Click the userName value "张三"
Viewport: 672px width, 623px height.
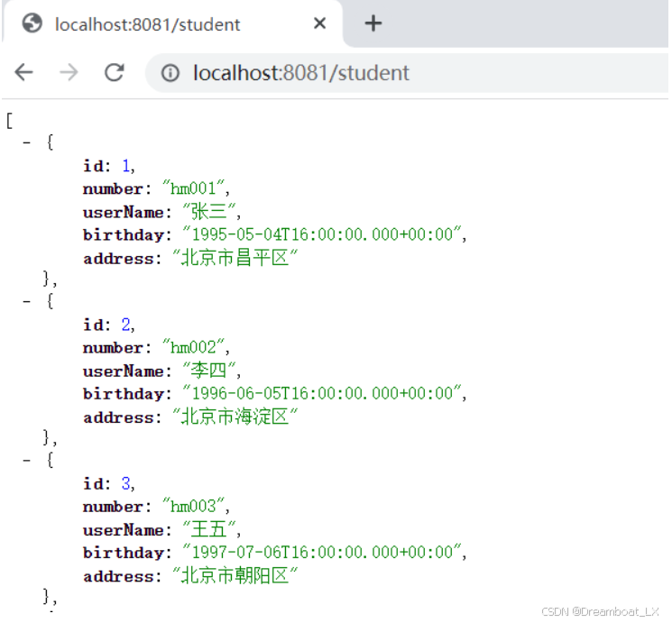[208, 212]
